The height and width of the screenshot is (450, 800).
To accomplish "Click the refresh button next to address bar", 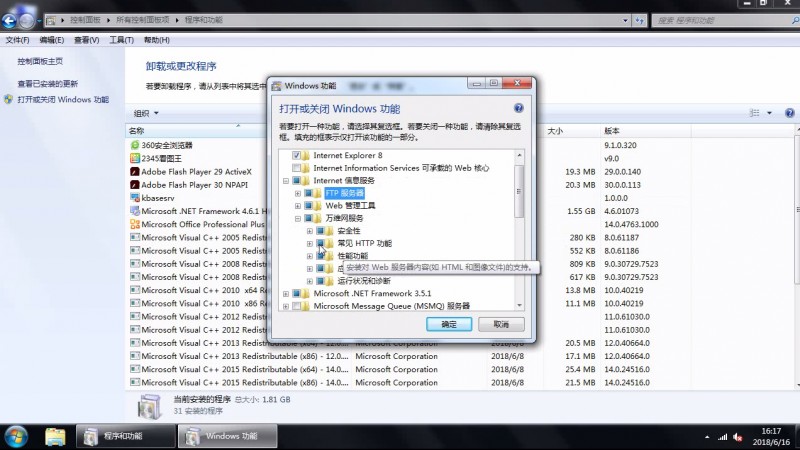I will [640, 20].
